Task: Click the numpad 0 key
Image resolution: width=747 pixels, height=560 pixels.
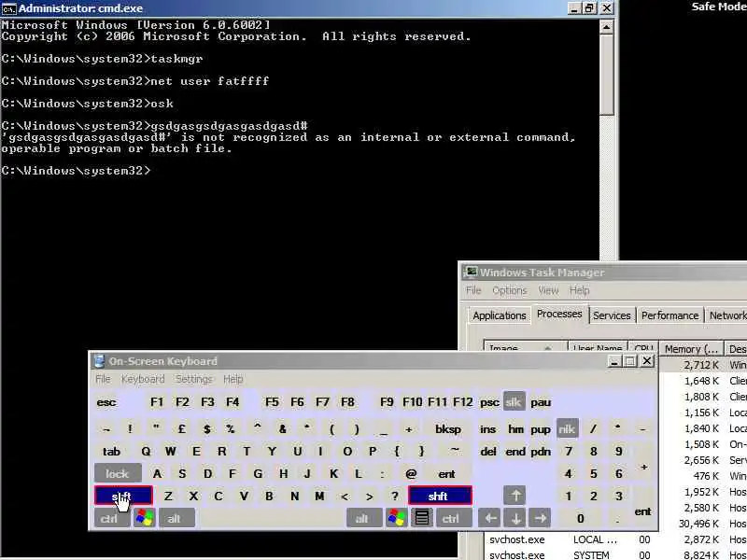Action: (x=580, y=518)
